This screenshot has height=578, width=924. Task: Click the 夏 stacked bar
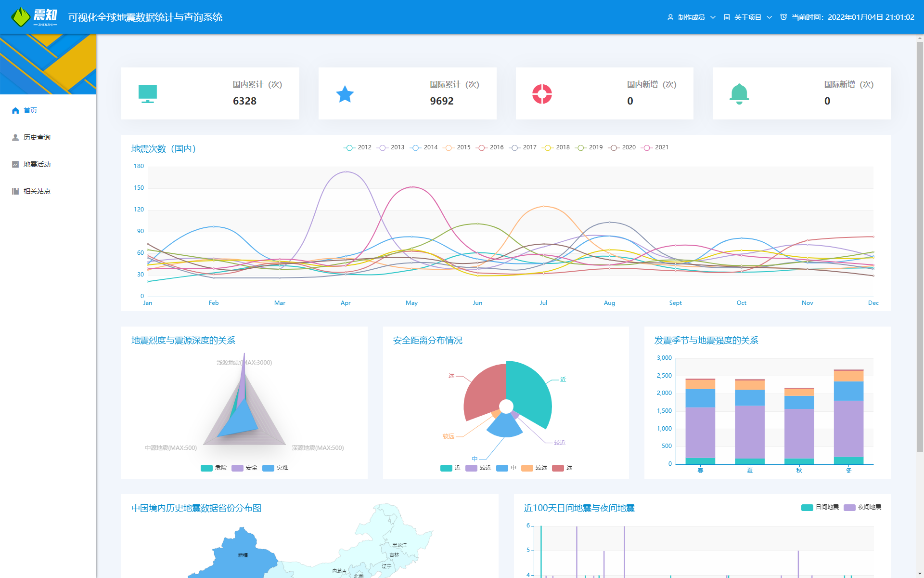tap(750, 422)
